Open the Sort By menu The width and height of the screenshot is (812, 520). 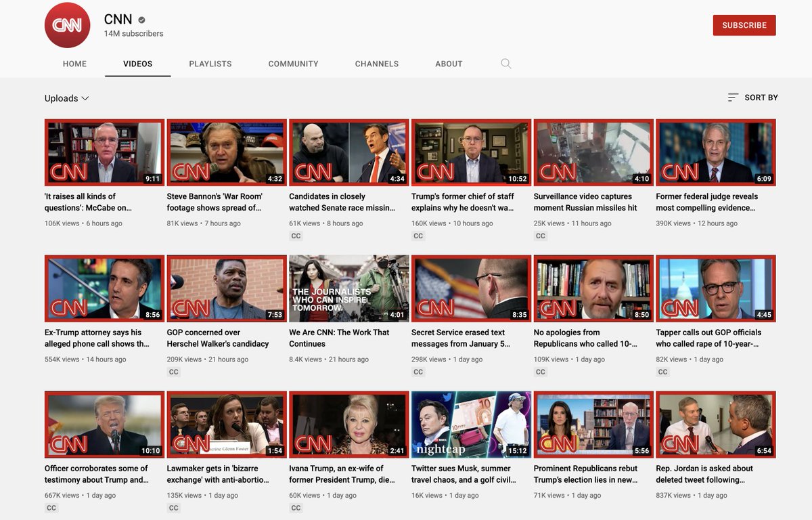point(752,97)
